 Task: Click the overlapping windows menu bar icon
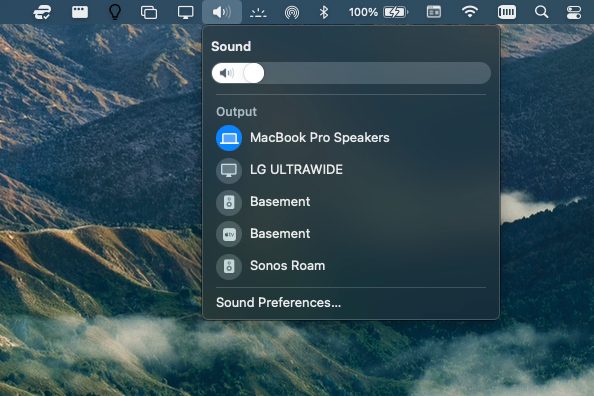pyautogui.click(x=149, y=12)
